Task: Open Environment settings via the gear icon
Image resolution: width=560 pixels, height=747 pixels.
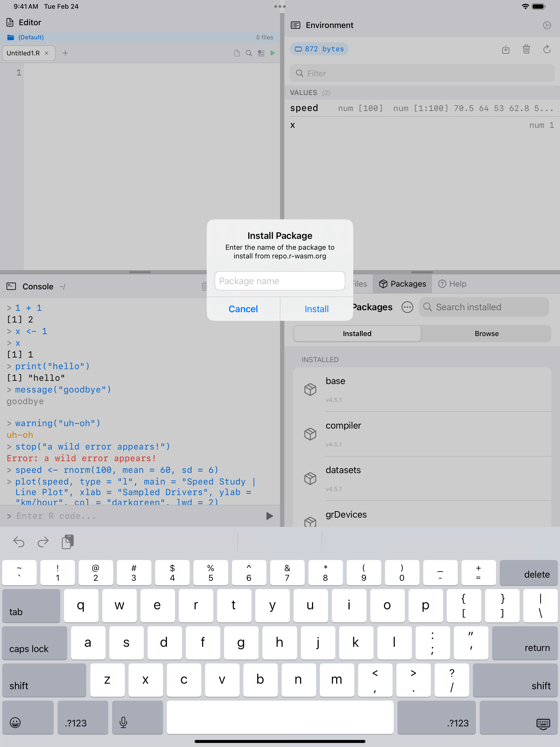Action: point(547,25)
